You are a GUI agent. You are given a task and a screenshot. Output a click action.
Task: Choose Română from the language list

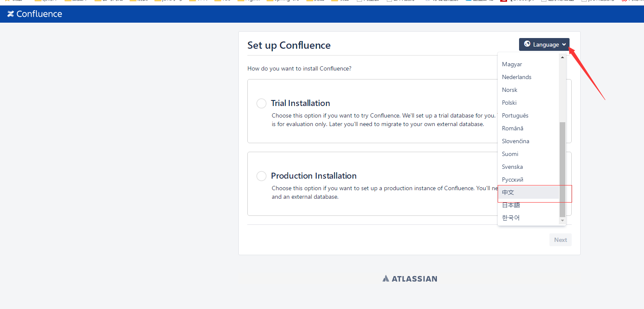pyautogui.click(x=528, y=128)
